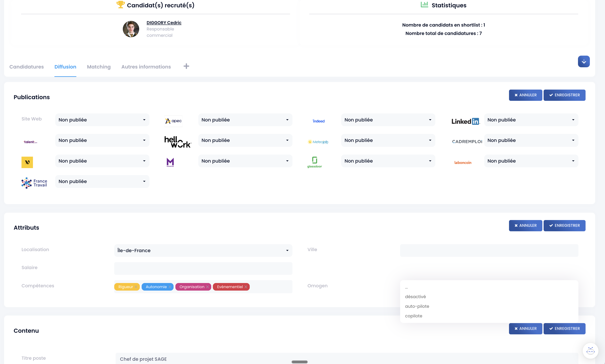Select the Diffusion tab
605x364 pixels.
click(x=65, y=67)
